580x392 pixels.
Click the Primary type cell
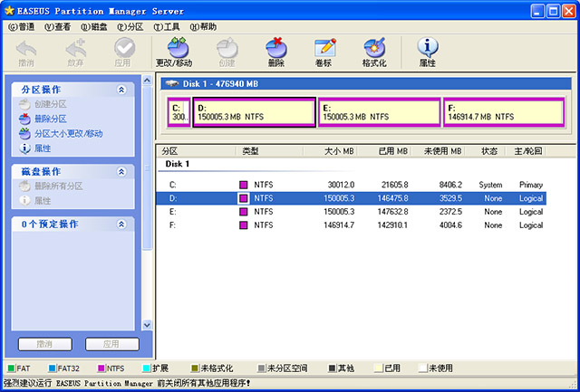pos(531,185)
